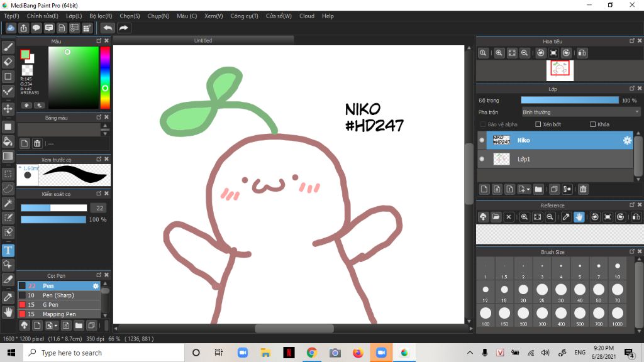Enable the Khóa checkbox
The image size is (644, 362).
tap(592, 124)
